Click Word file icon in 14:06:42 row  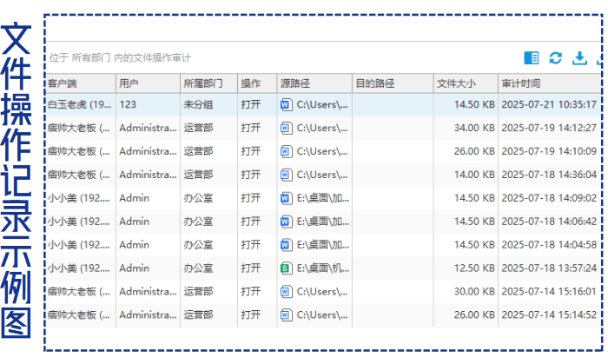click(x=286, y=222)
